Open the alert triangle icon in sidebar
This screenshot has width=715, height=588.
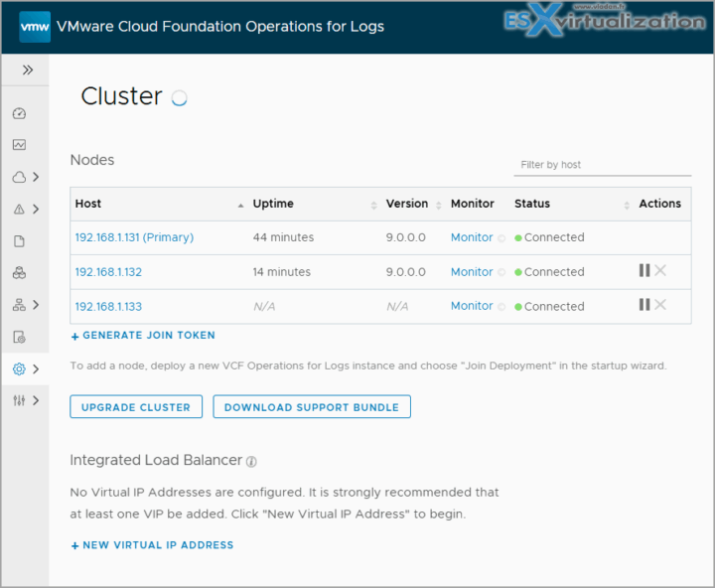[19, 210]
